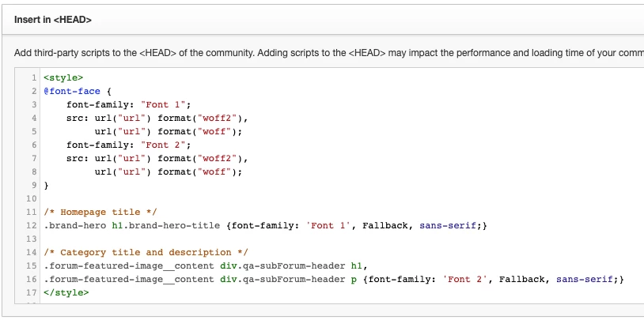Image resolution: width=644 pixels, height=320 pixels.
Task: Click the @font-face rule on line 2
Action: pyautogui.click(x=72, y=91)
